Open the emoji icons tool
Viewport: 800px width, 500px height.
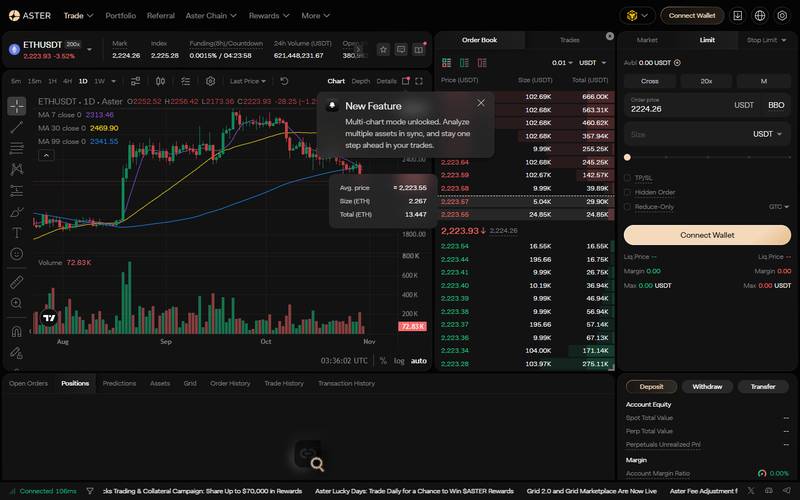pyautogui.click(x=17, y=254)
